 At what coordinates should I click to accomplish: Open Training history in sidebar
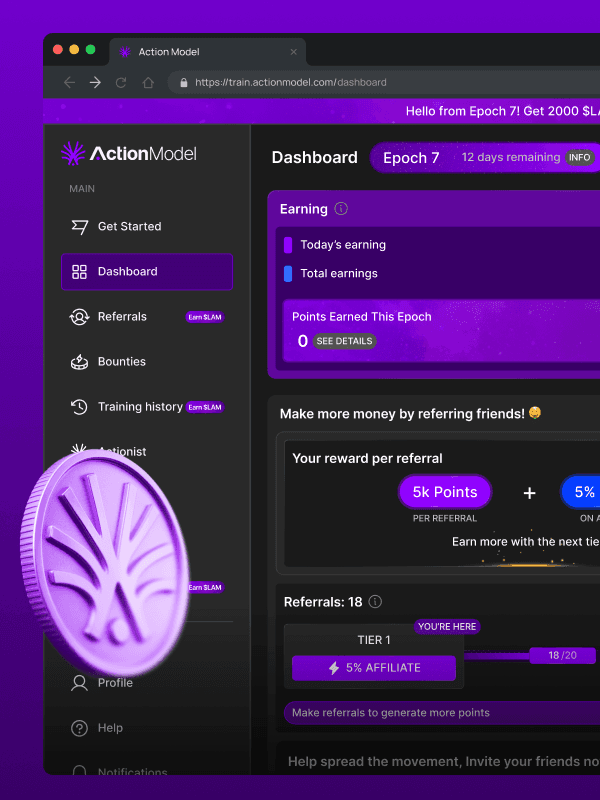click(147, 407)
